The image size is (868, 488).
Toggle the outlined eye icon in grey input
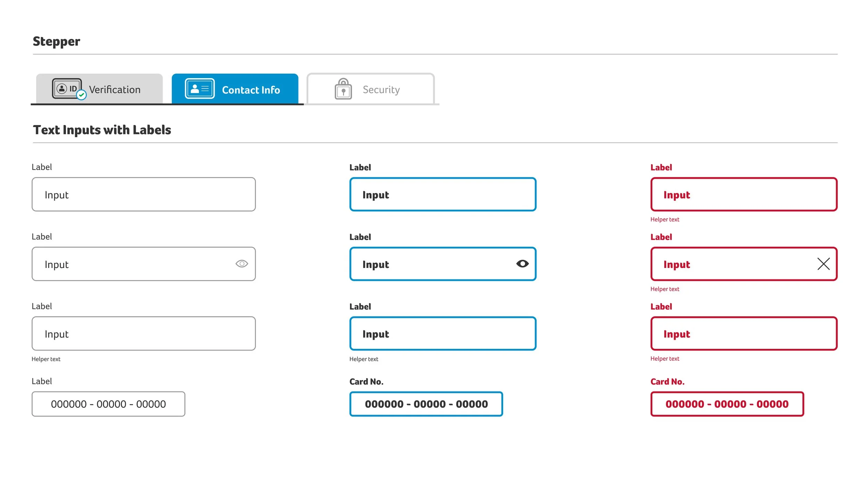pyautogui.click(x=242, y=264)
